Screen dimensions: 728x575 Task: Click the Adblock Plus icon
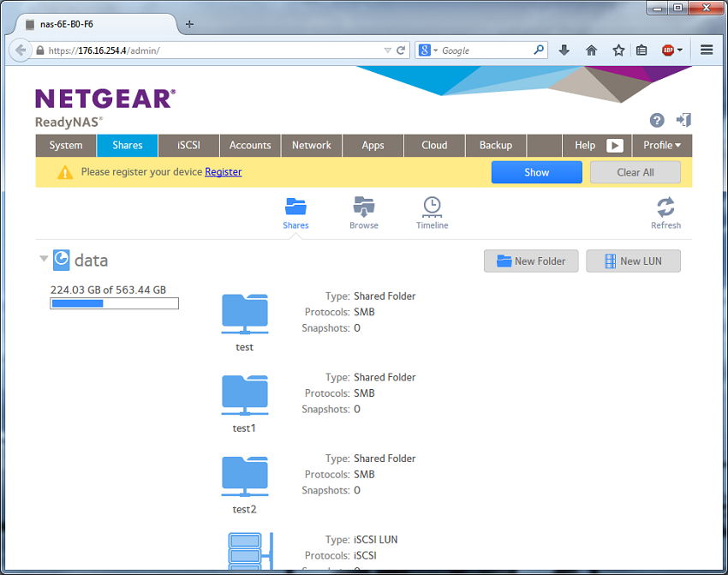668,51
